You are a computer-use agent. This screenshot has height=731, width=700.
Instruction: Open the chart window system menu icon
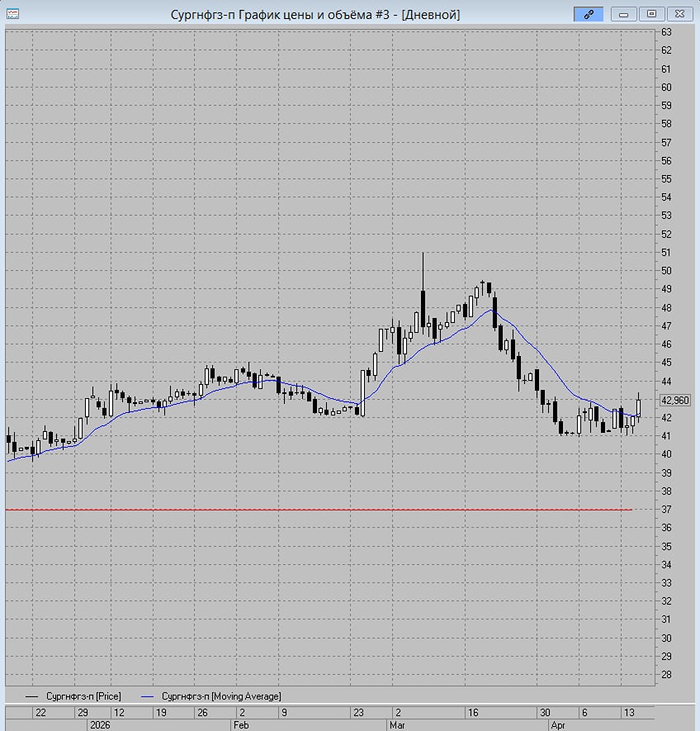12,14
